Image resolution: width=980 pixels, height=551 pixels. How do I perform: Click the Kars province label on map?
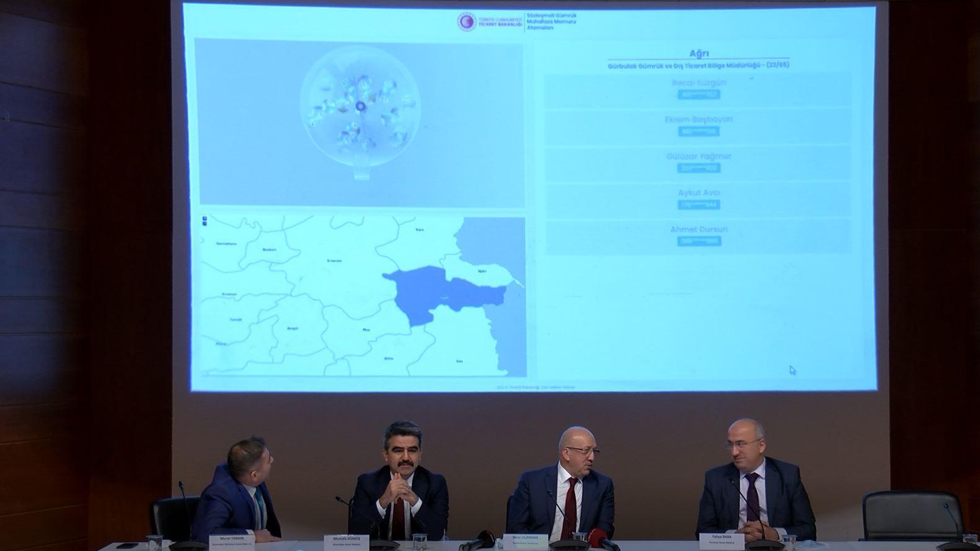(419, 230)
